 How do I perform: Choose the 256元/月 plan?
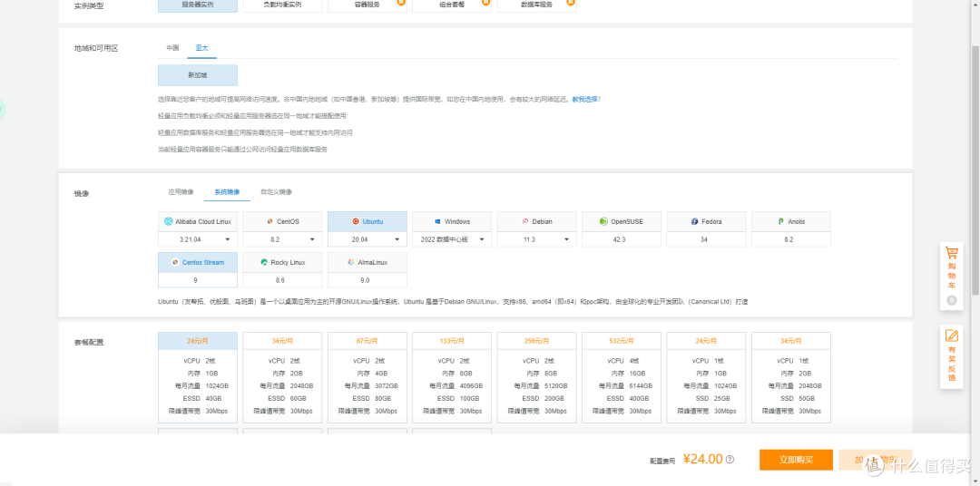[x=537, y=377]
